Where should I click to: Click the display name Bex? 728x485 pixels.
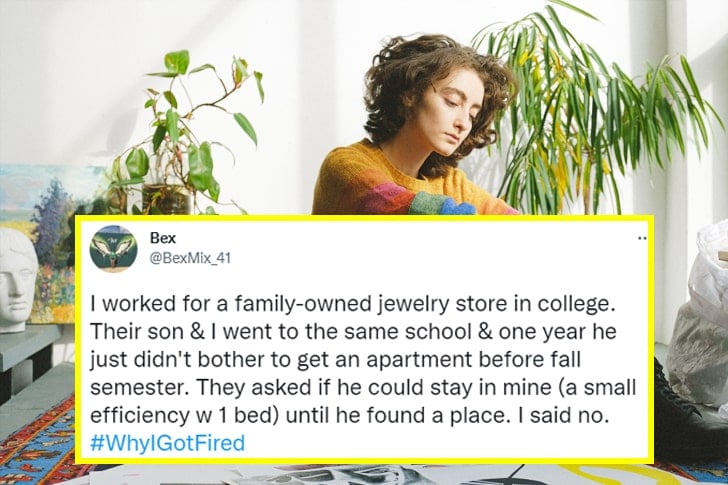161,238
